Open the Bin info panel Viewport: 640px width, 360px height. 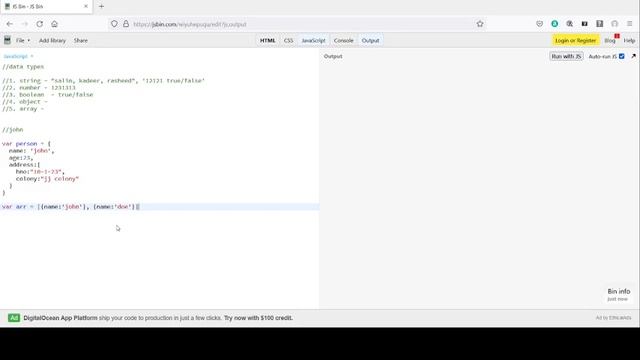(618, 294)
